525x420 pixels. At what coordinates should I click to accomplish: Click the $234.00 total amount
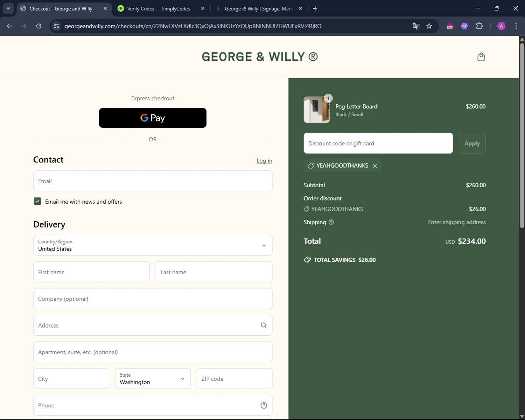tap(472, 241)
